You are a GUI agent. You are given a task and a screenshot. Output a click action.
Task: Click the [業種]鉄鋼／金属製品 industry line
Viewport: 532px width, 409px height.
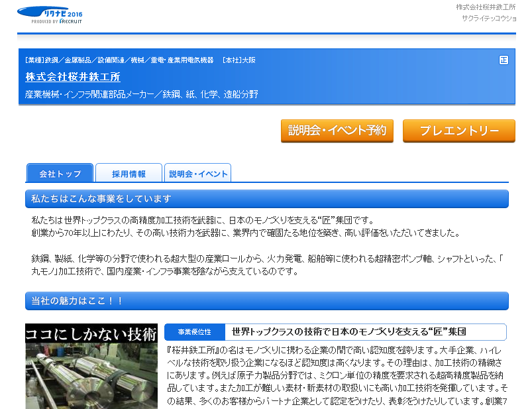coord(119,60)
